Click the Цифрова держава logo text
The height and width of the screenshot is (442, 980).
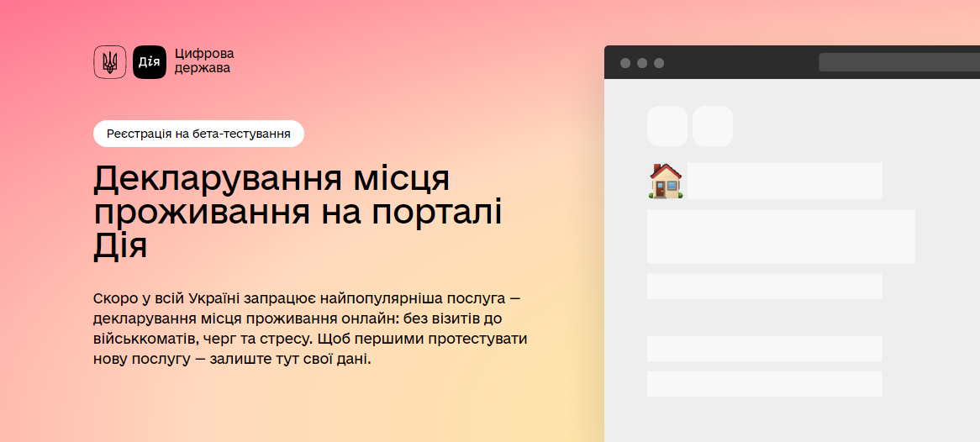(204, 61)
